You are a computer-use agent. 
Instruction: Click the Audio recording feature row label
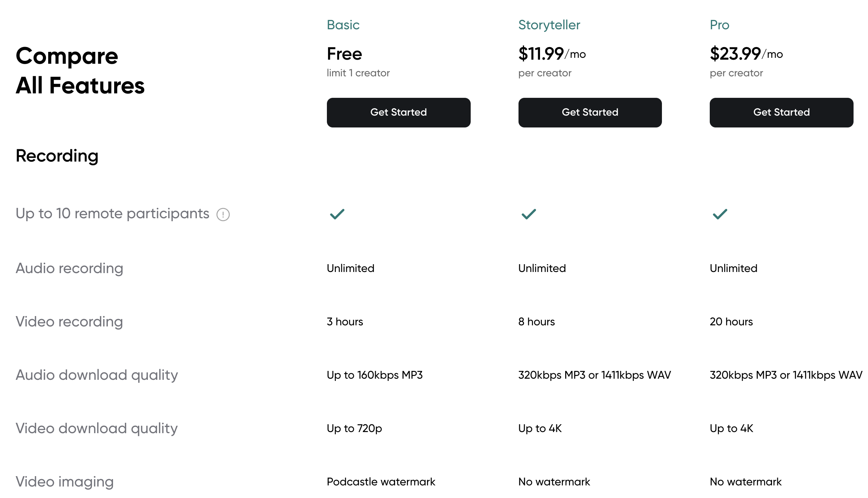click(x=69, y=268)
